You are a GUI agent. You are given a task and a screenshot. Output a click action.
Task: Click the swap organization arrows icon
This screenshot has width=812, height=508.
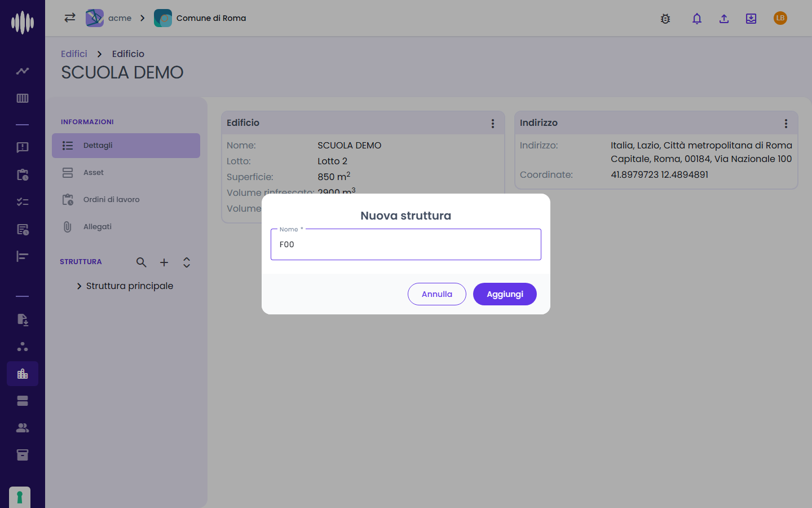pyautogui.click(x=70, y=17)
